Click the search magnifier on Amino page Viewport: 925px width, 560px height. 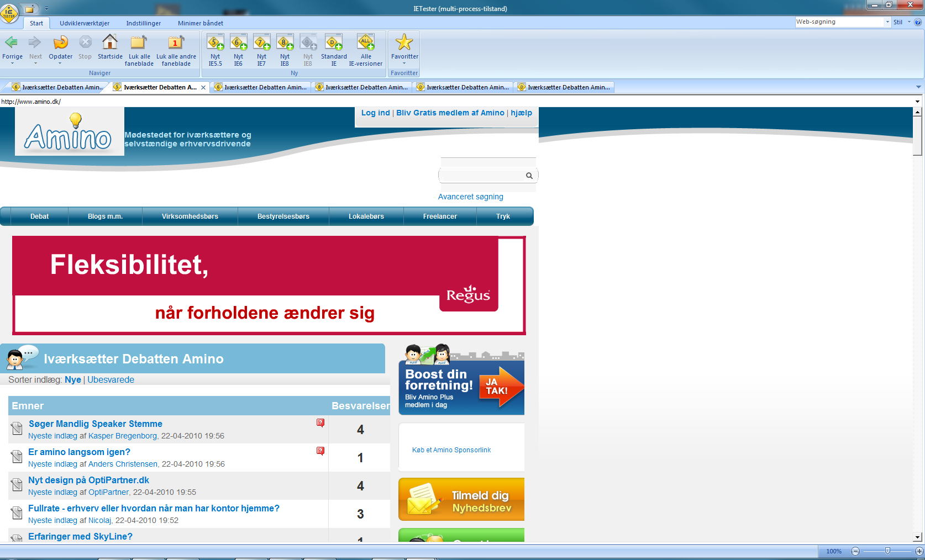pyautogui.click(x=529, y=176)
